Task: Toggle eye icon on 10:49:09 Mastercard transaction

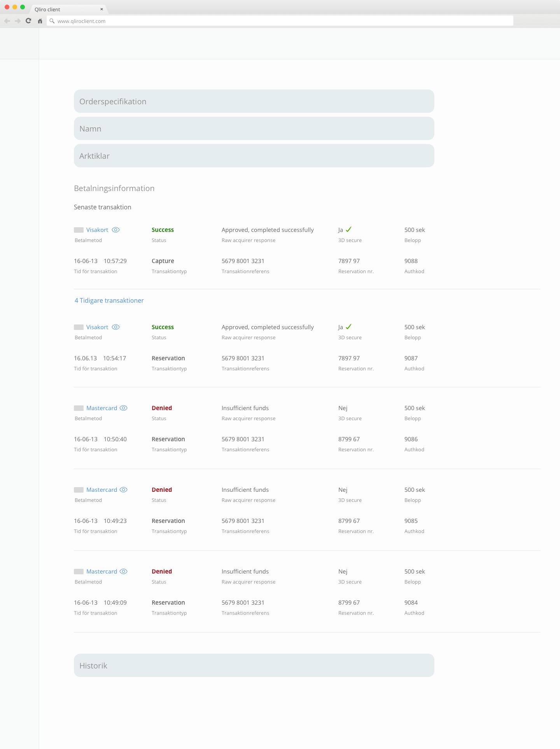Action: point(123,572)
